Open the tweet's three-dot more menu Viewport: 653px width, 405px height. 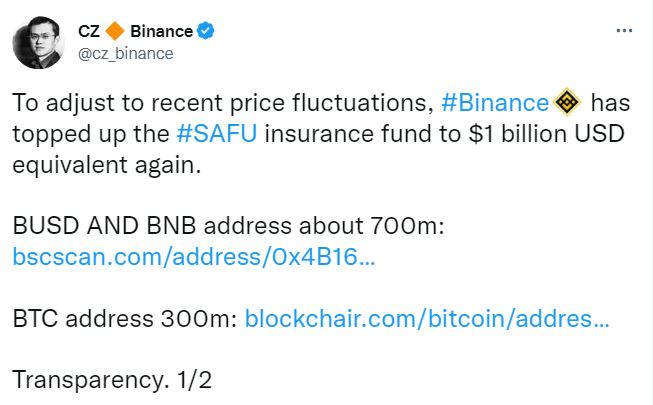click(623, 31)
